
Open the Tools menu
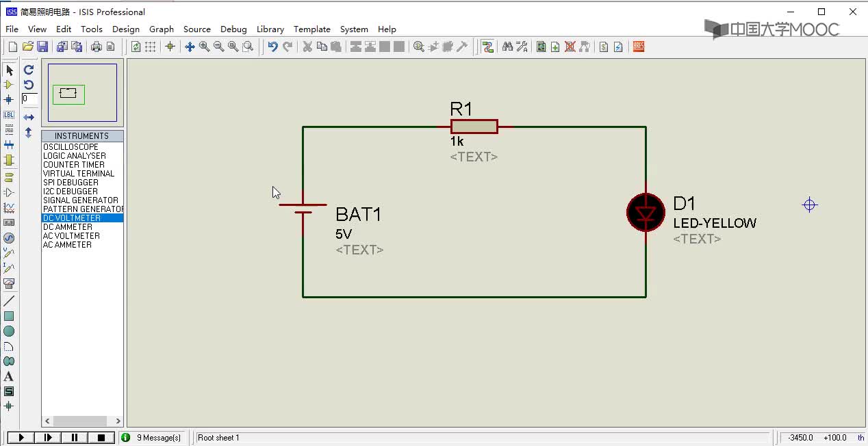tap(91, 29)
